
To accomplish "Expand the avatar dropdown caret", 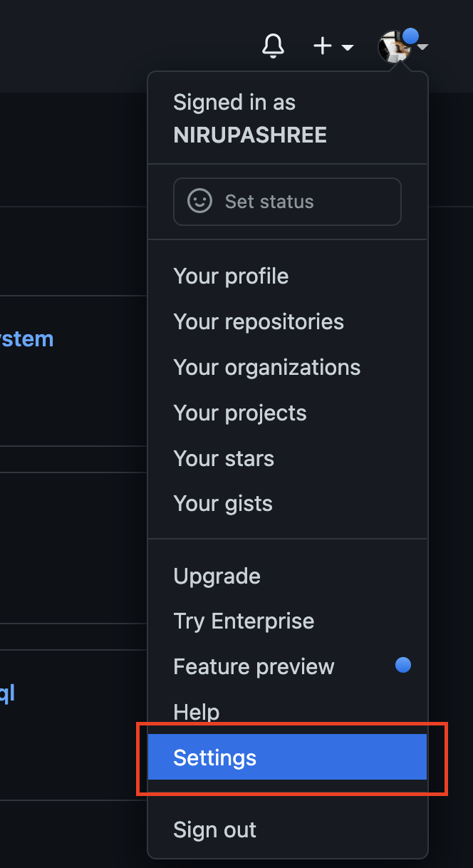I will point(424,48).
